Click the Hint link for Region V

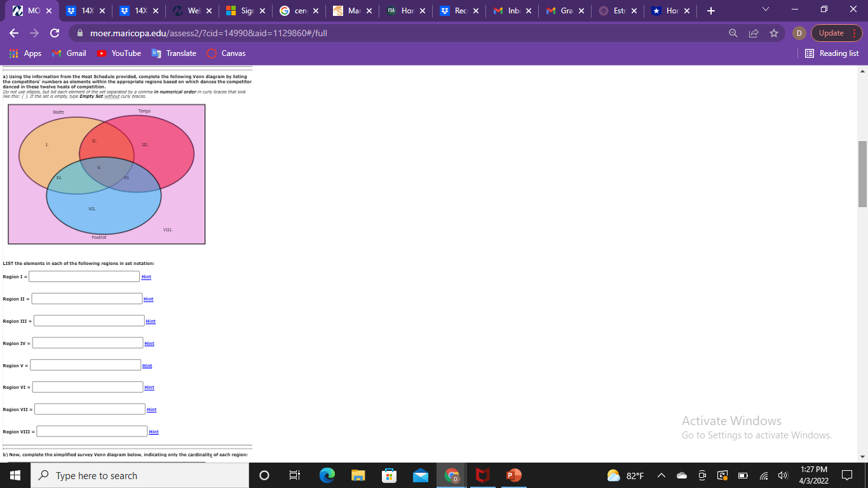click(x=147, y=366)
